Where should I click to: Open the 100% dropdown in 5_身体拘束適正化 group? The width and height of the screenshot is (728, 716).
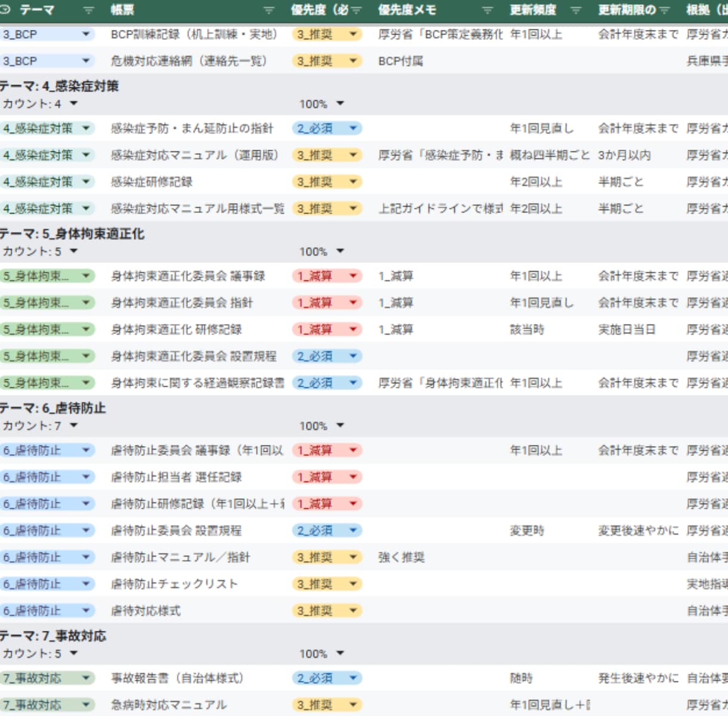(x=340, y=252)
